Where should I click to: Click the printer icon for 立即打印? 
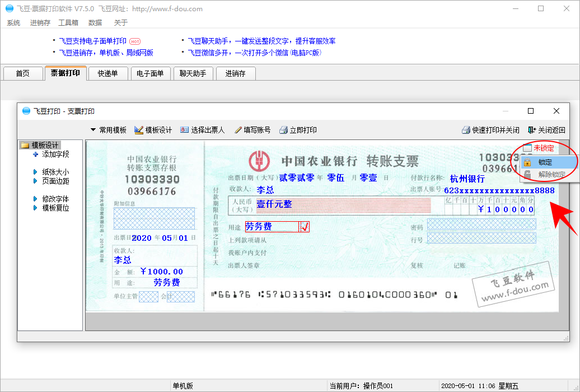point(283,130)
